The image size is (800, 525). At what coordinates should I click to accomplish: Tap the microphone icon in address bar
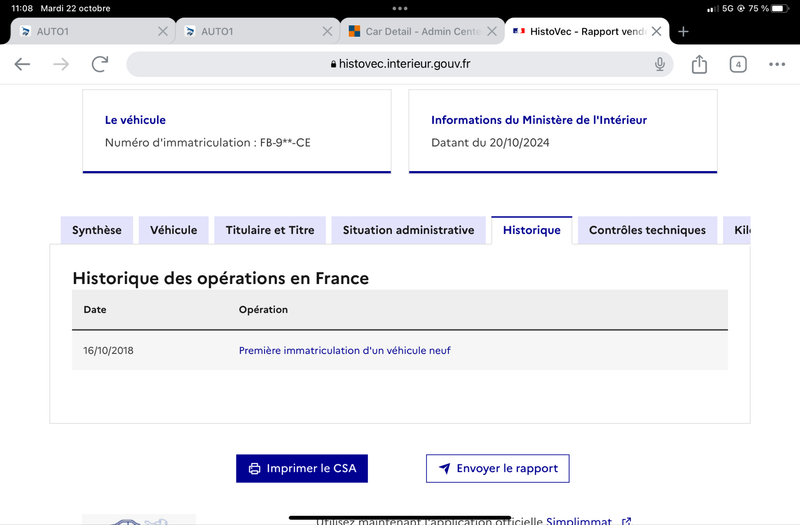[660, 64]
